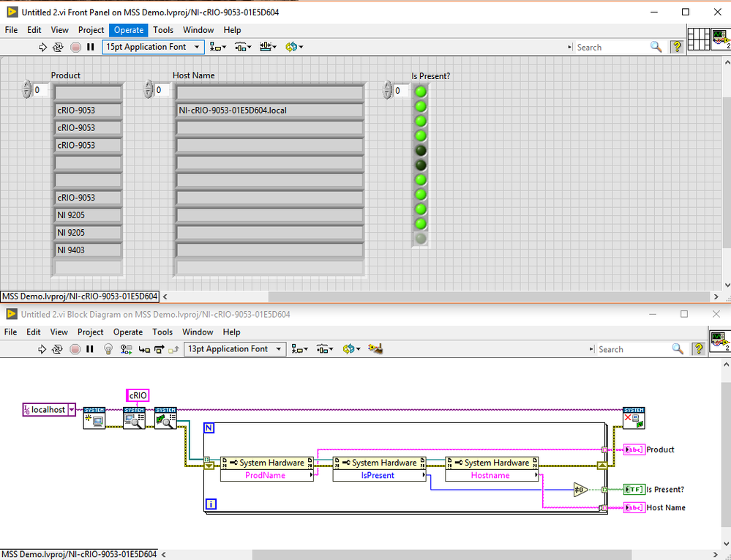Click Pause button in Front Panel toolbar
The image size is (731, 560).
(91, 47)
